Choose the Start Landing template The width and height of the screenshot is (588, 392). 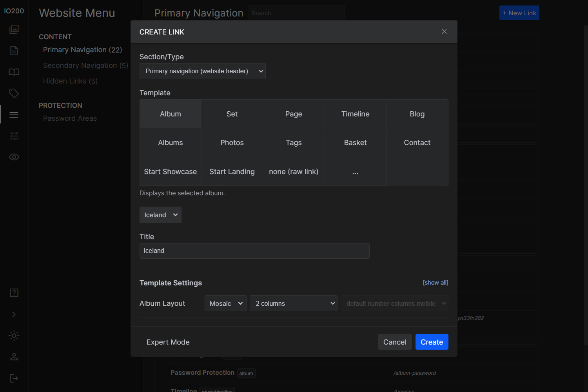[232, 172]
